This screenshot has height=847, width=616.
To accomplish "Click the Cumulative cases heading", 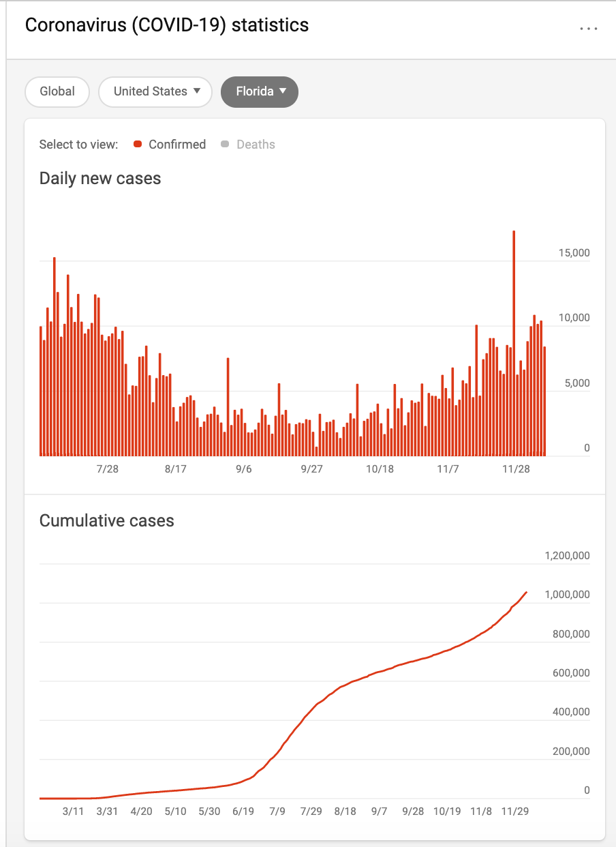I will tap(107, 521).
